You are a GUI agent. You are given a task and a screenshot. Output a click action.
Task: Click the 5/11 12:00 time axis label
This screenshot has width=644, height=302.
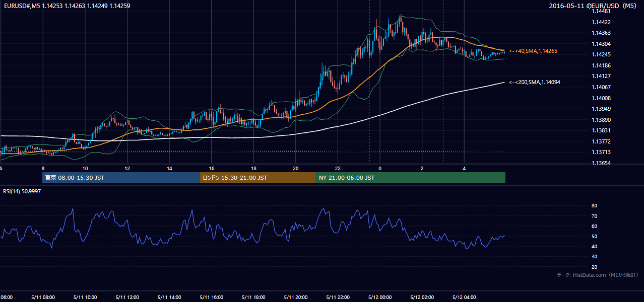(x=127, y=297)
